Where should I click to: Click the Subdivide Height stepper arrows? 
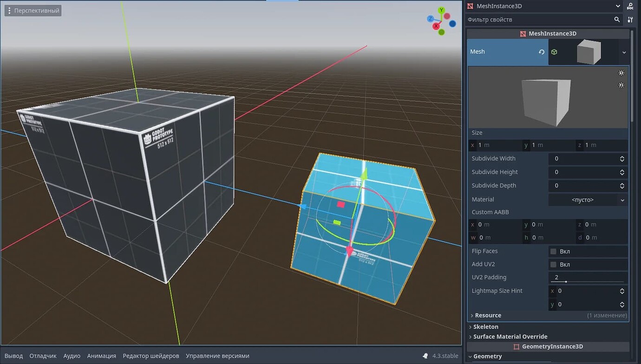point(622,172)
